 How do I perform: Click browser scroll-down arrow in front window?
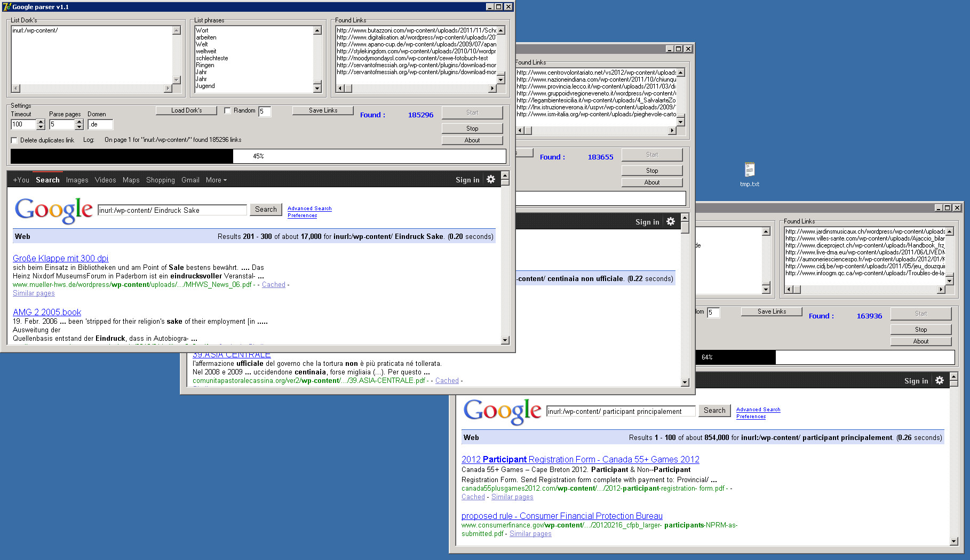pyautogui.click(x=505, y=340)
